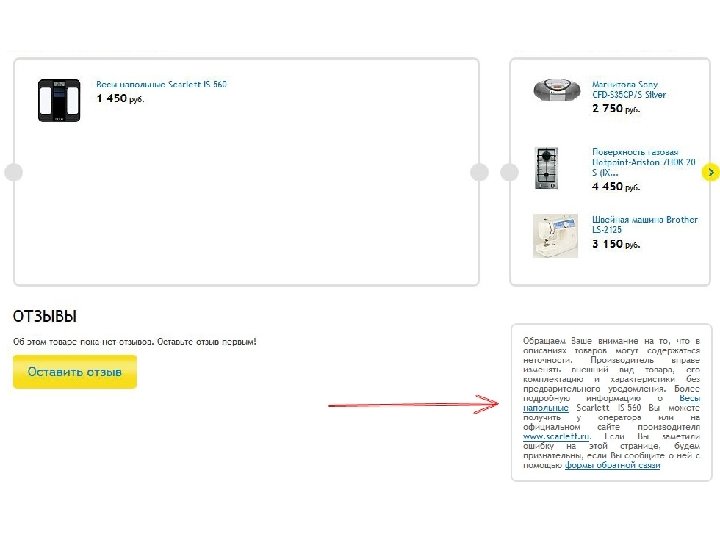Click the yellow next-arrow carousel button
The height and width of the screenshot is (540, 720).
point(710,172)
